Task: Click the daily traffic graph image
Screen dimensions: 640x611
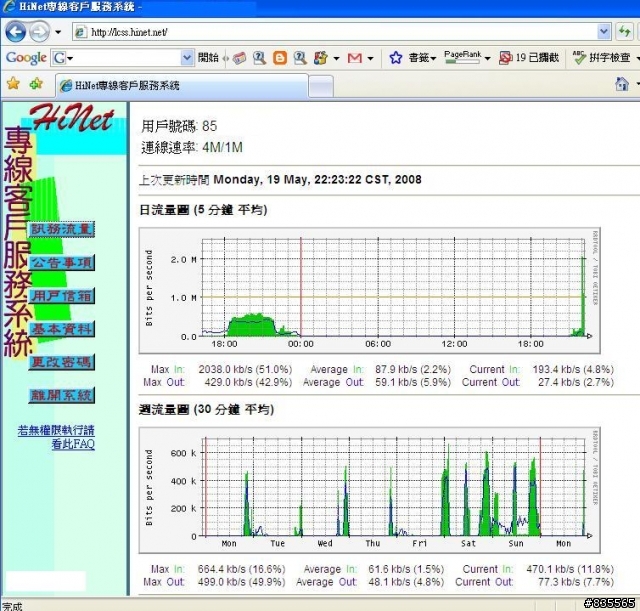Action: (370, 291)
